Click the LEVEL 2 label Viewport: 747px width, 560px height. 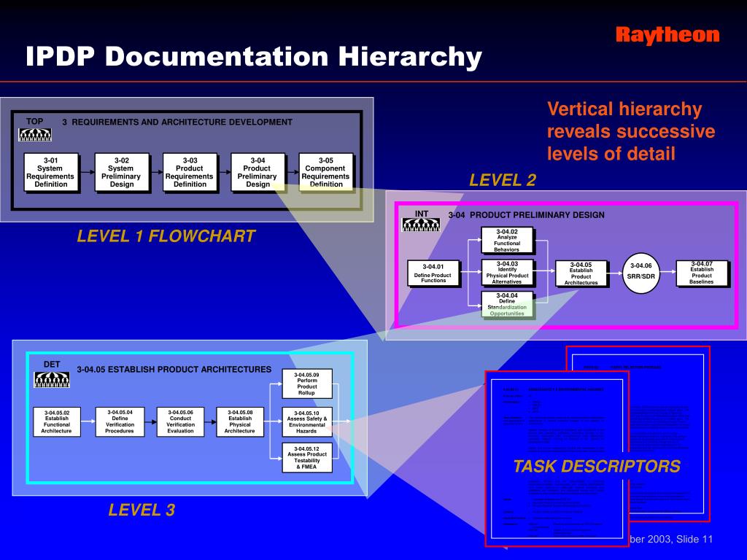503,180
